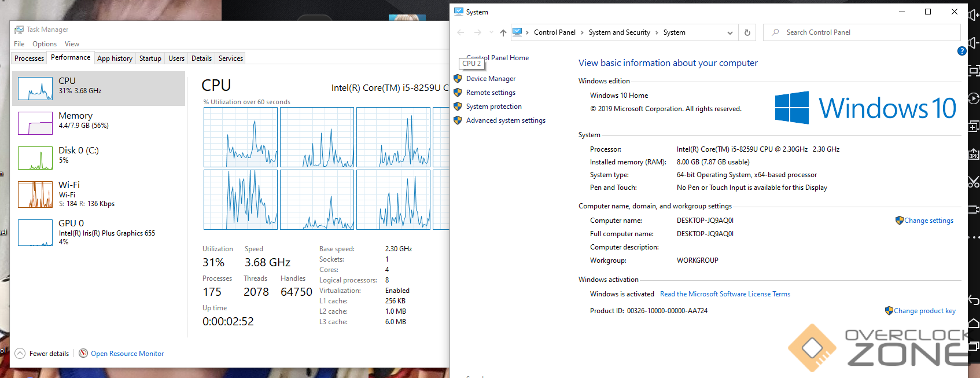Click the blue help question mark icon
980x378 pixels.
tap(961, 51)
